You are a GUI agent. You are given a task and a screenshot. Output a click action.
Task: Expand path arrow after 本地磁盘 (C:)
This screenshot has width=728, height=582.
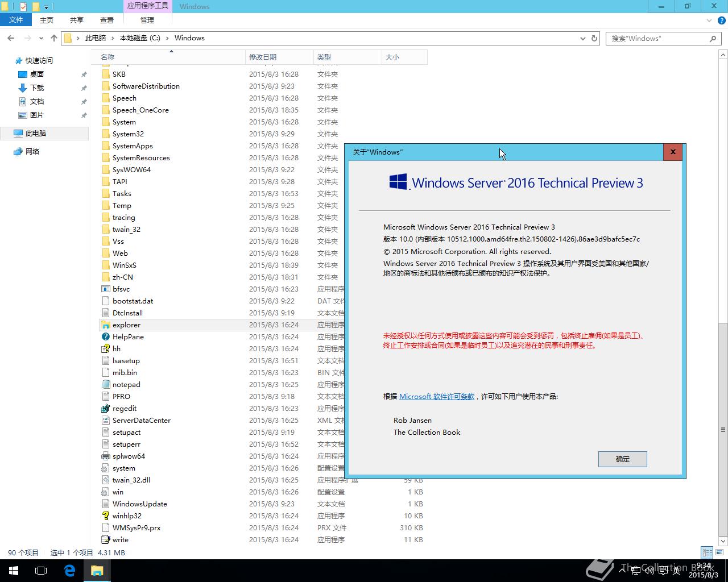168,38
